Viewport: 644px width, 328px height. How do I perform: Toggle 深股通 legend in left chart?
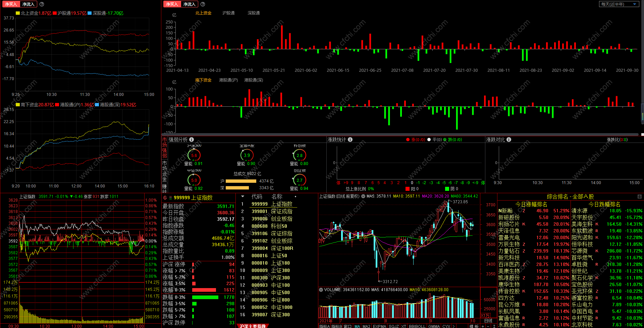[x=106, y=13]
